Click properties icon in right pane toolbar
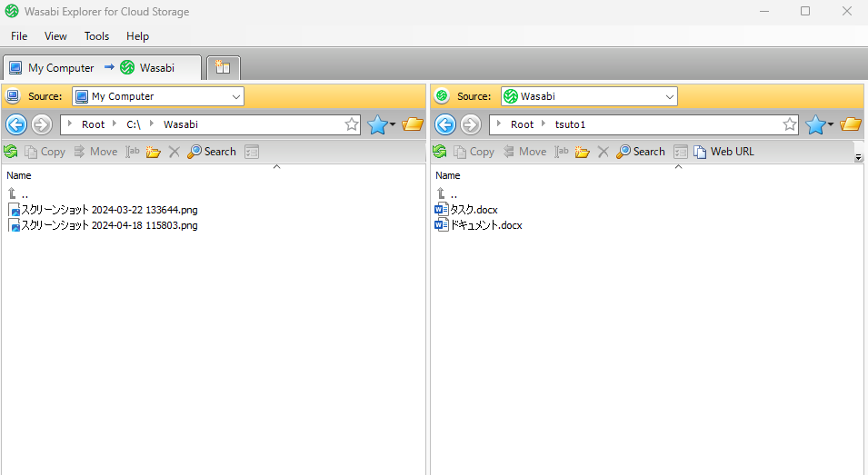This screenshot has width=868, height=475. tap(681, 152)
